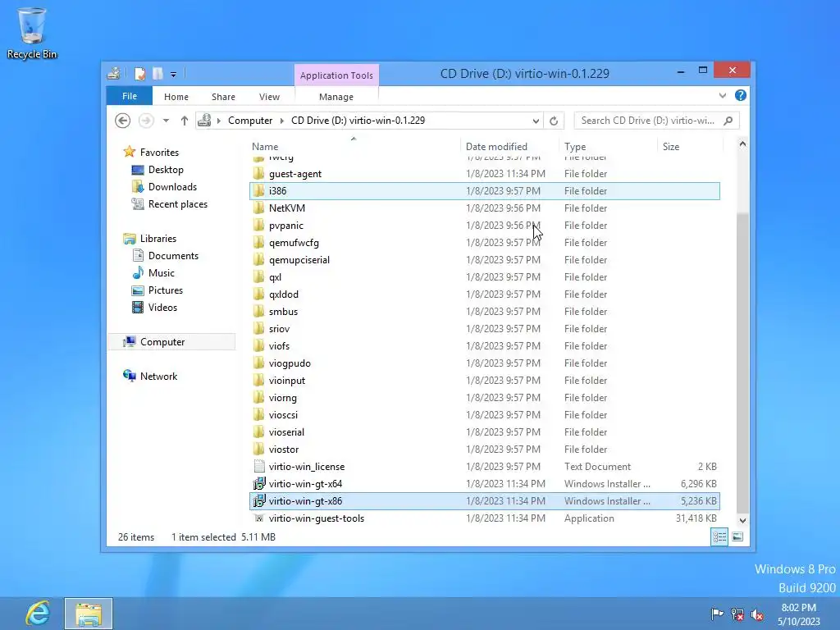The height and width of the screenshot is (630, 840).
Task: Open the Recycle Bin desktop icon
Action: [x=32, y=33]
